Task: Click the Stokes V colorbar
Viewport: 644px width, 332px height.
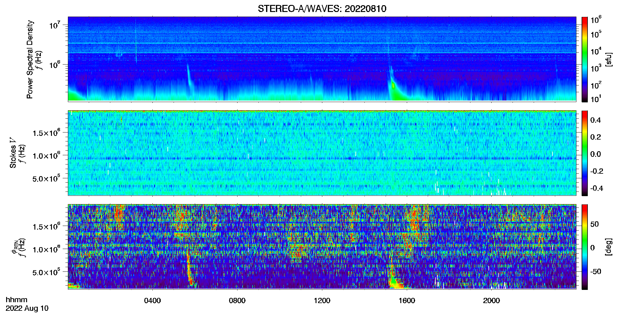Action: (x=585, y=153)
